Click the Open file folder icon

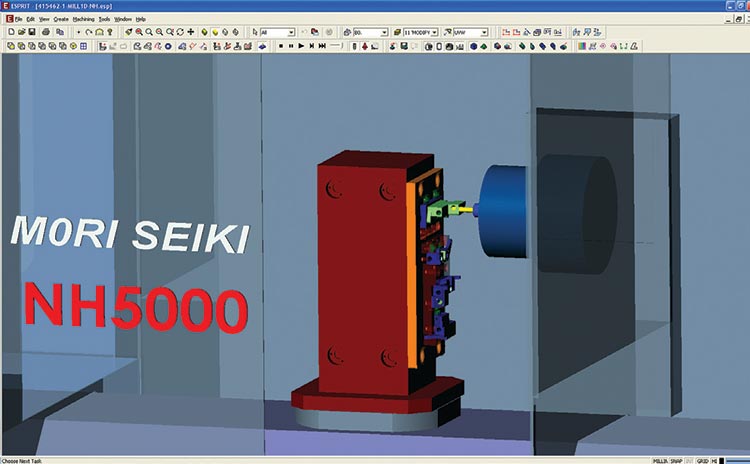22,32
